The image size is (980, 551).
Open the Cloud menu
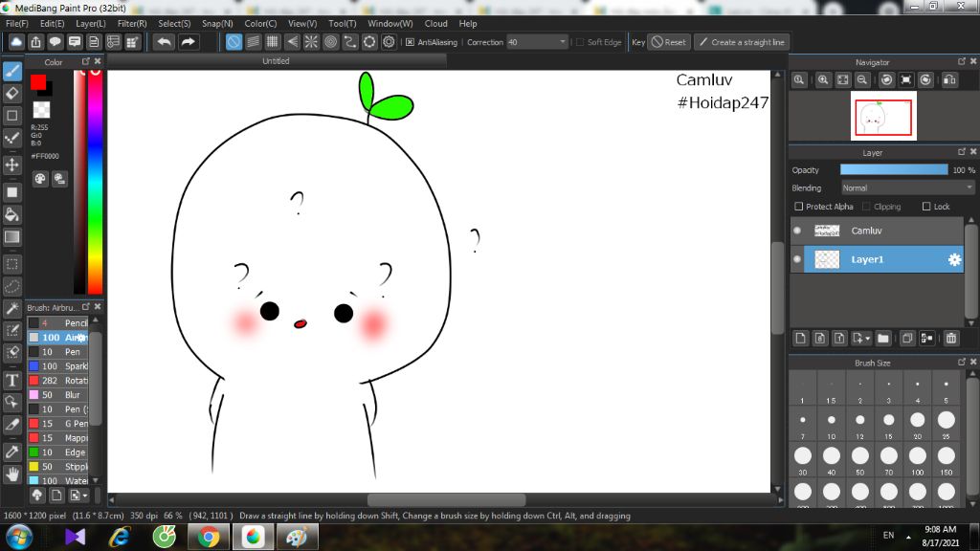click(x=435, y=23)
